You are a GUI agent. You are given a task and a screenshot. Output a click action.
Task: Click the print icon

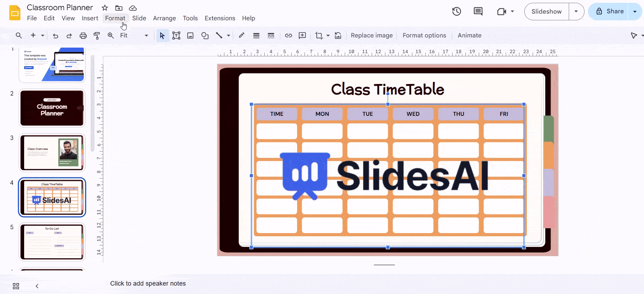(x=83, y=35)
